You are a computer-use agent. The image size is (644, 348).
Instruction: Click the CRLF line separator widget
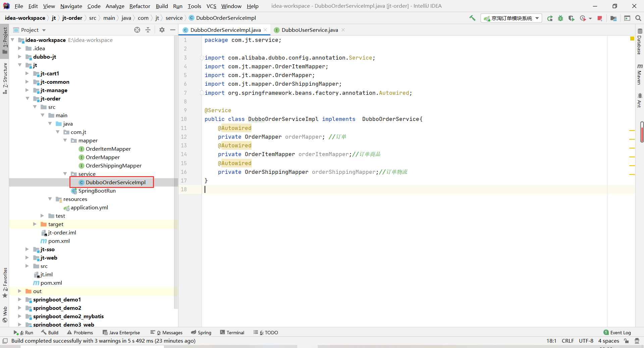coord(568,341)
